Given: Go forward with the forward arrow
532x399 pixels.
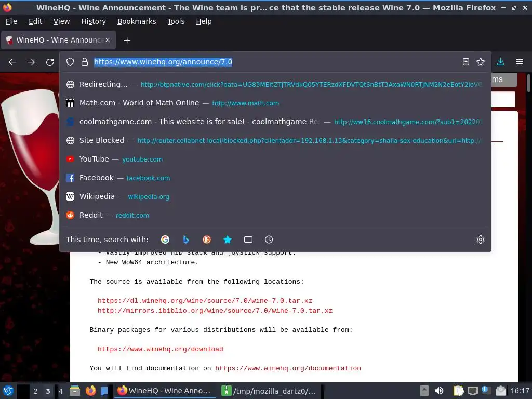Looking at the screenshot, I should click(31, 62).
